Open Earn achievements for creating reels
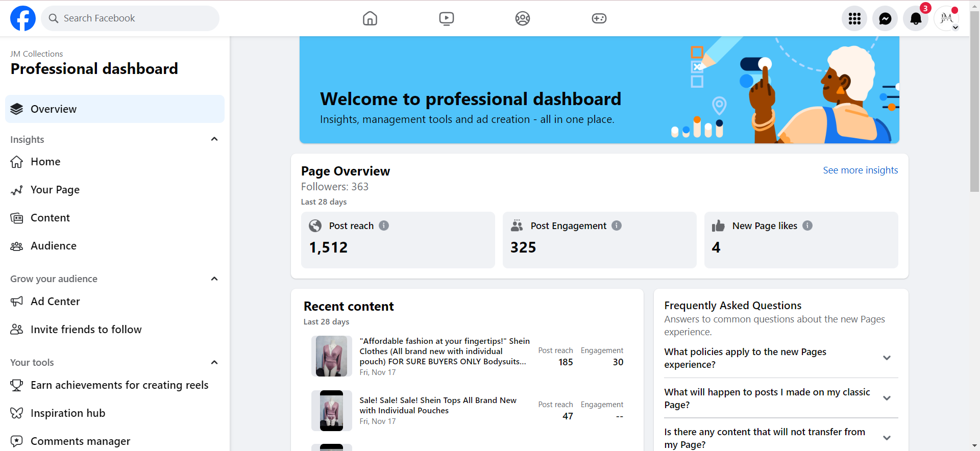Viewport: 980px width, 451px height. pos(115,385)
